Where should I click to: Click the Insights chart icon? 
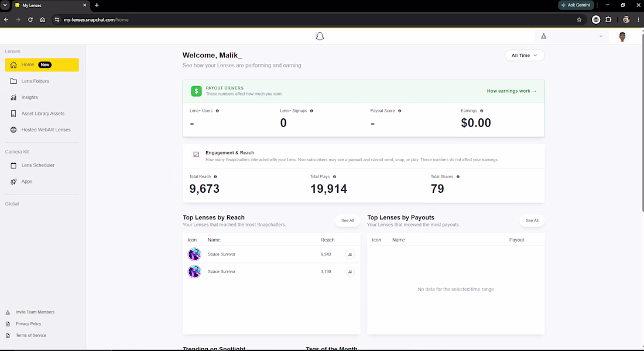[13, 97]
